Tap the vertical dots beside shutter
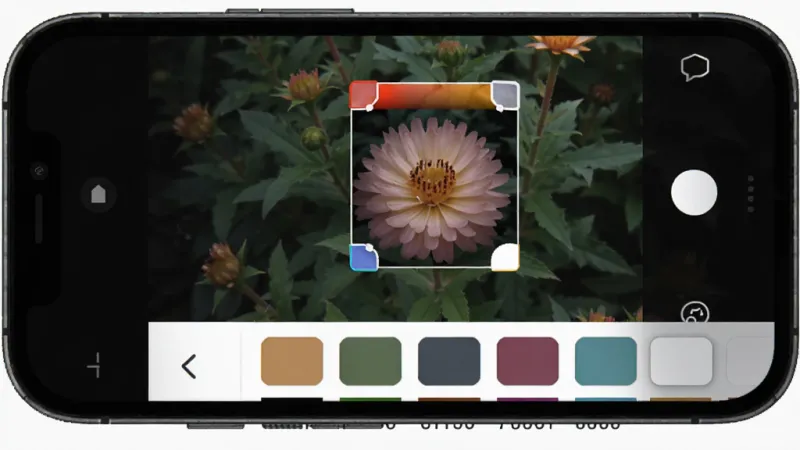Image resolution: width=800 pixels, height=450 pixels. tap(751, 194)
